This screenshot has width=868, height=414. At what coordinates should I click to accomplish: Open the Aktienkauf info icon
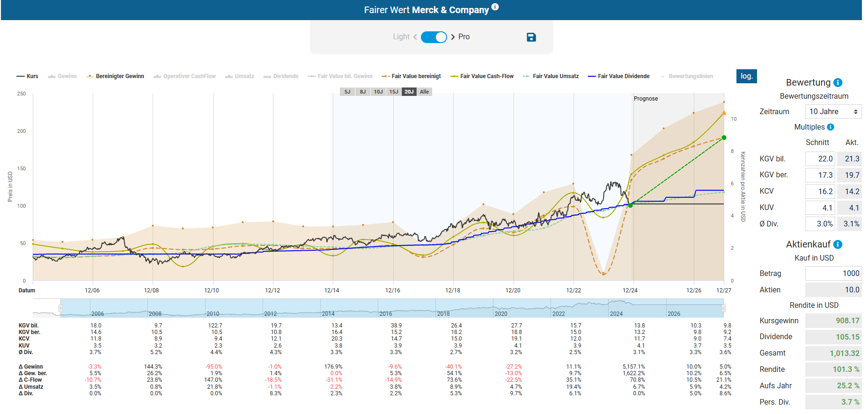point(838,245)
